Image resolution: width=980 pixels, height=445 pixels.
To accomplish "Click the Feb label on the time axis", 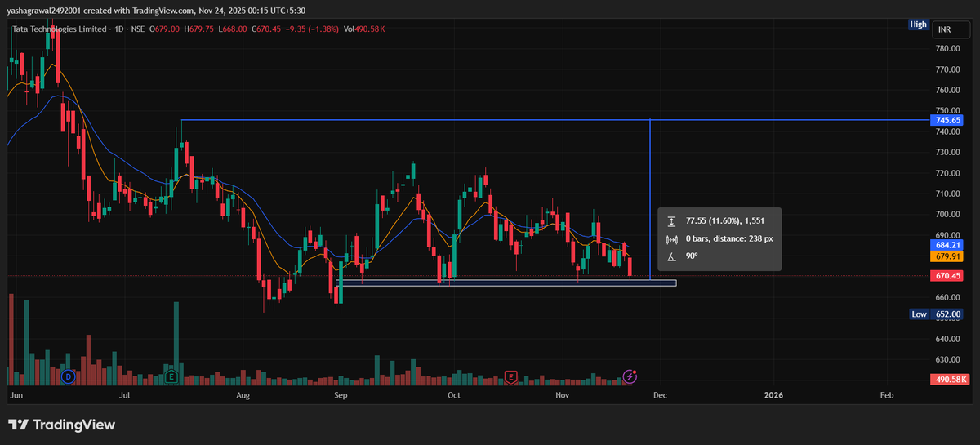I will [887, 395].
